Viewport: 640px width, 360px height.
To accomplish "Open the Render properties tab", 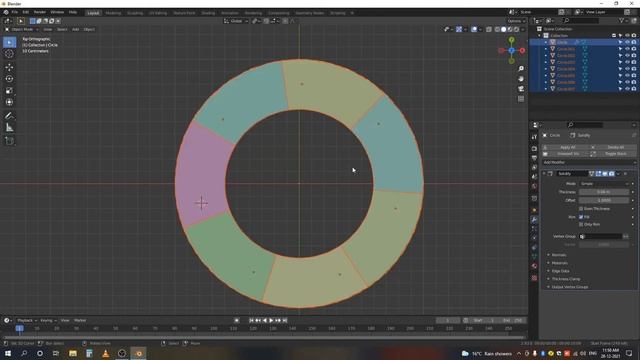I will click(x=534, y=148).
